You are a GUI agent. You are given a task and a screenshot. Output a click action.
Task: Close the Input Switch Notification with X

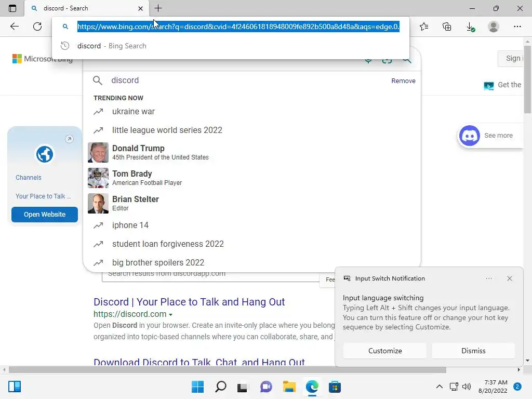509,278
